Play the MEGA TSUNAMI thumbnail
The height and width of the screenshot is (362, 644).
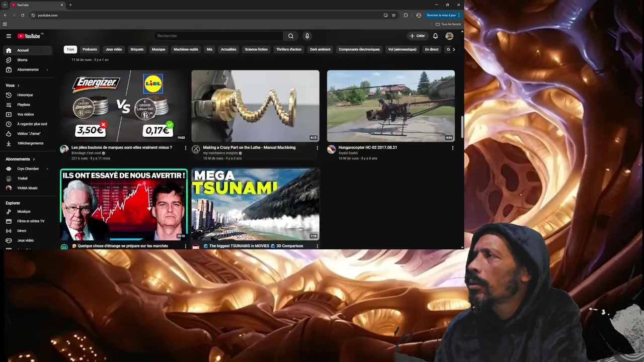tap(255, 205)
